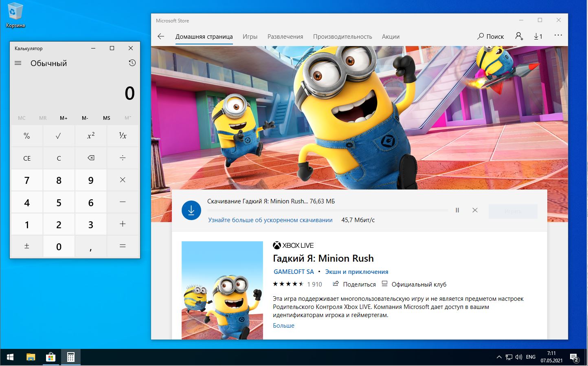Switch to Calculator taskbar icon
Screen dimensions: 588x366
[x=70, y=357]
